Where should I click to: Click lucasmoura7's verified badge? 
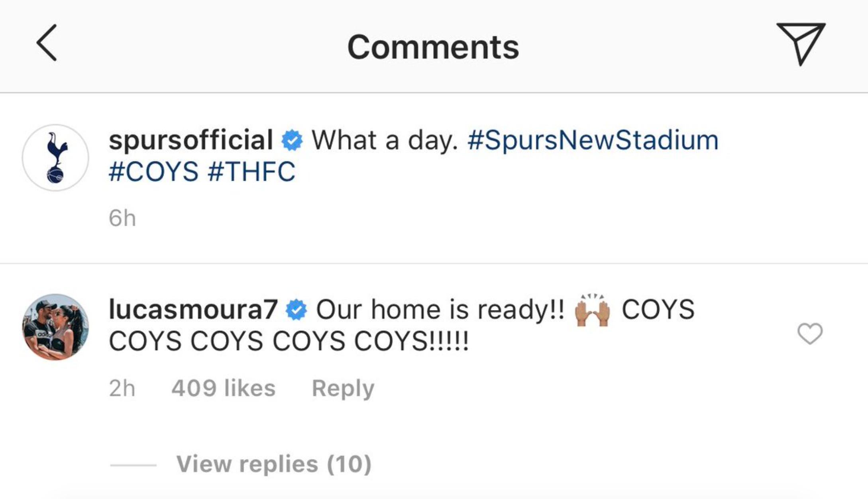[296, 310]
